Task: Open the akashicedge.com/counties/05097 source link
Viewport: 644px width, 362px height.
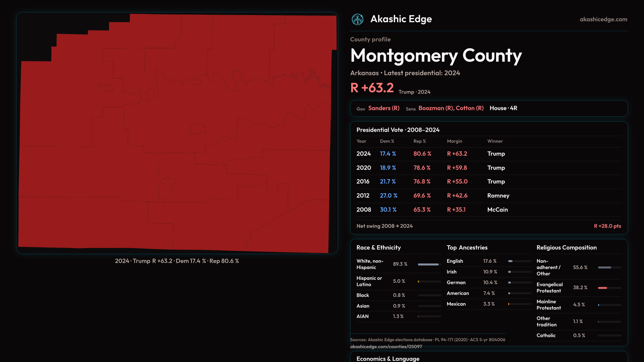Action: (x=386, y=347)
